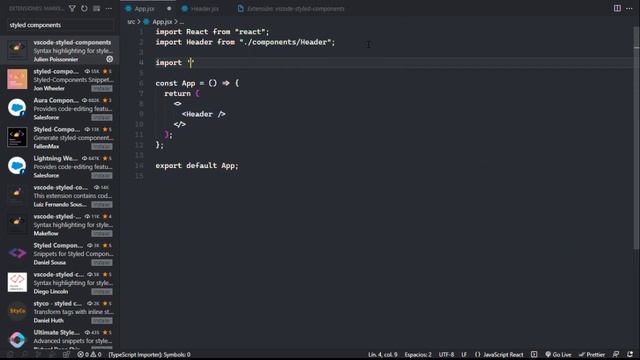Install the Luiz Fernando Sousa extension

[x=102, y=204]
